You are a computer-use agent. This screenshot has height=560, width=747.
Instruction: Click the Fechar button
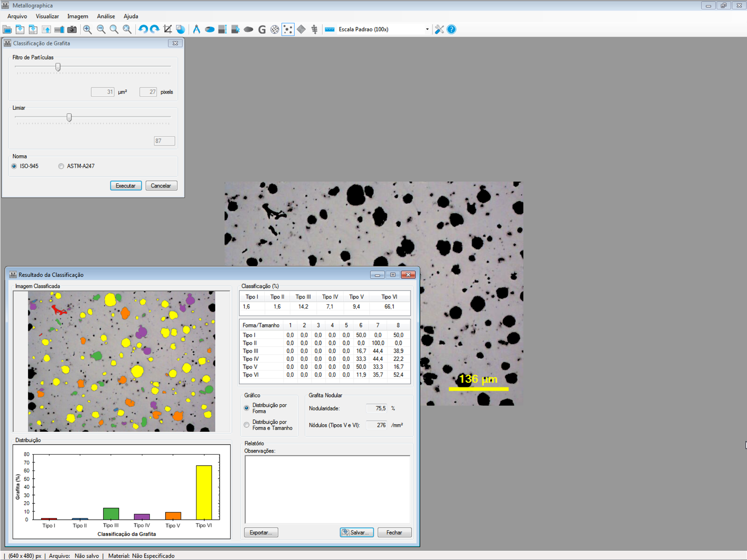pos(394,533)
